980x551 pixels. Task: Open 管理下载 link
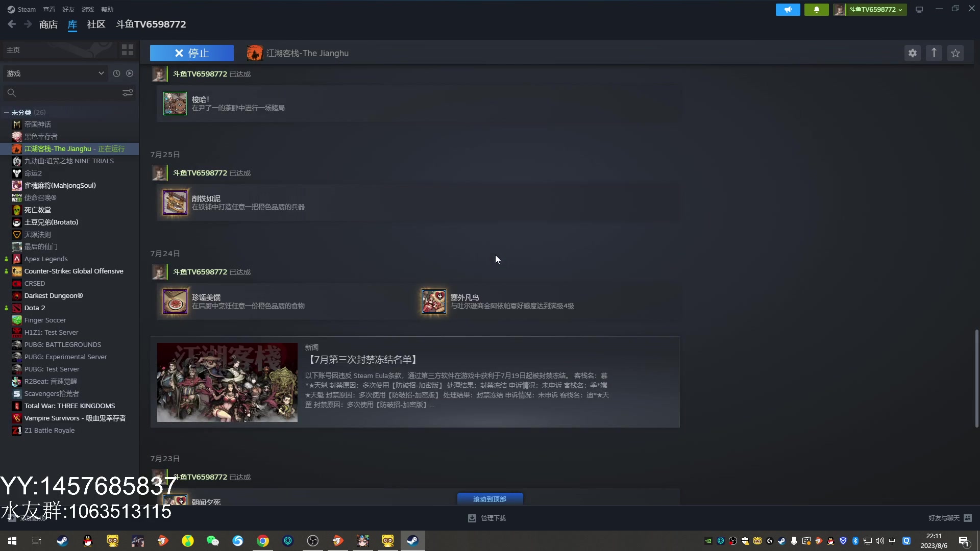tap(493, 518)
